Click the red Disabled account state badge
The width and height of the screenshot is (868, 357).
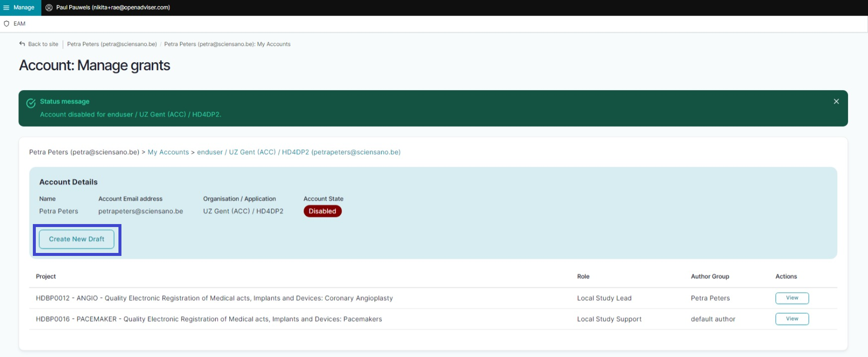tap(323, 211)
